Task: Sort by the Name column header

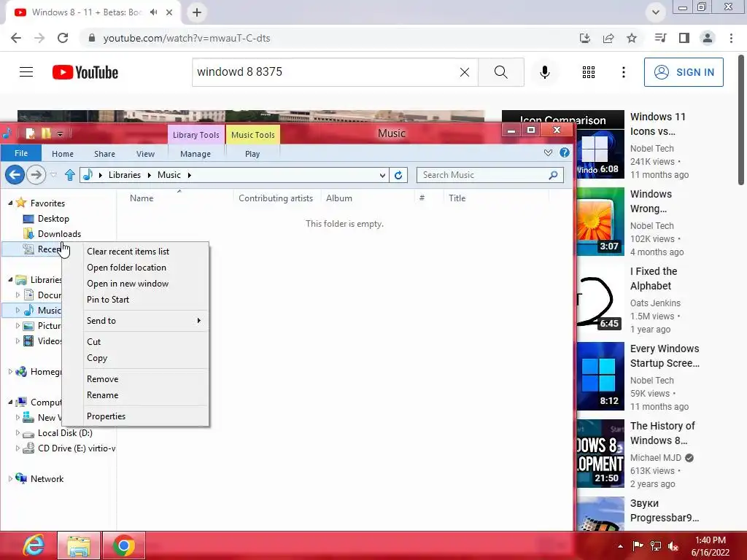Action: 142,198
